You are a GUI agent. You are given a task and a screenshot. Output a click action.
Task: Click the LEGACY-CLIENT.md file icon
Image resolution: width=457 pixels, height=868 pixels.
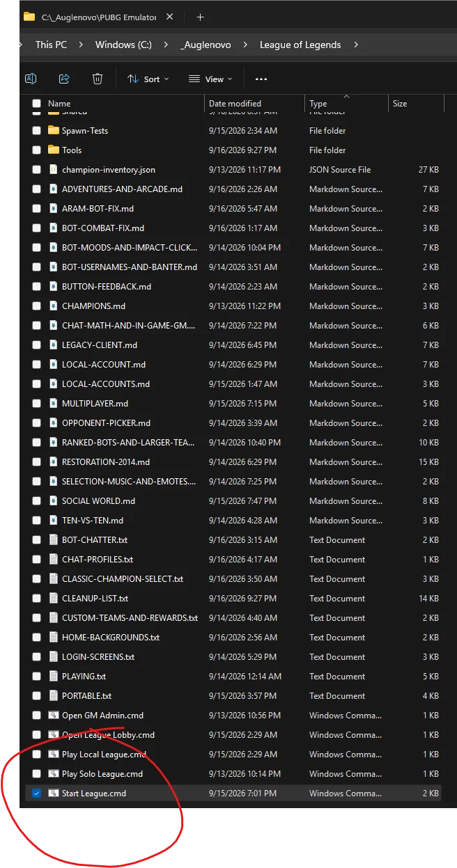point(54,345)
